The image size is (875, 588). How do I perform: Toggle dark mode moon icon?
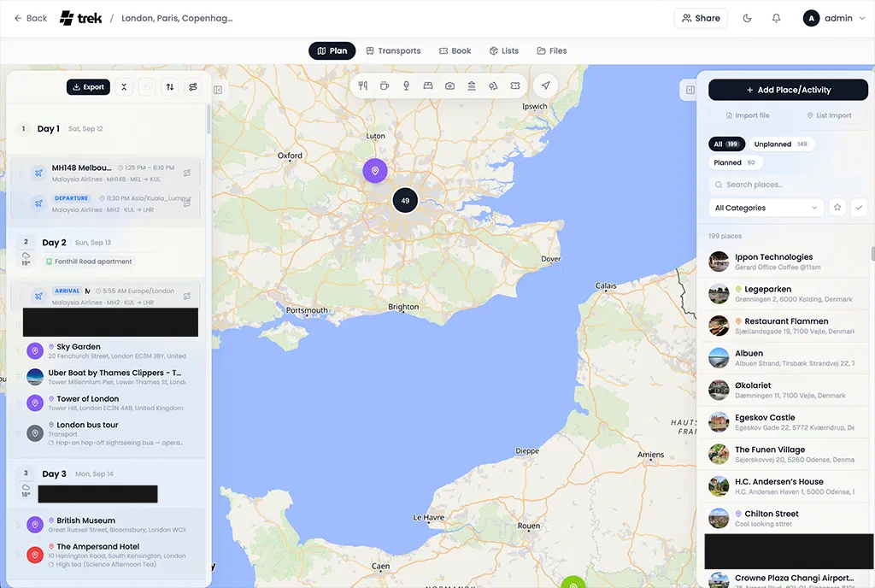(x=747, y=19)
